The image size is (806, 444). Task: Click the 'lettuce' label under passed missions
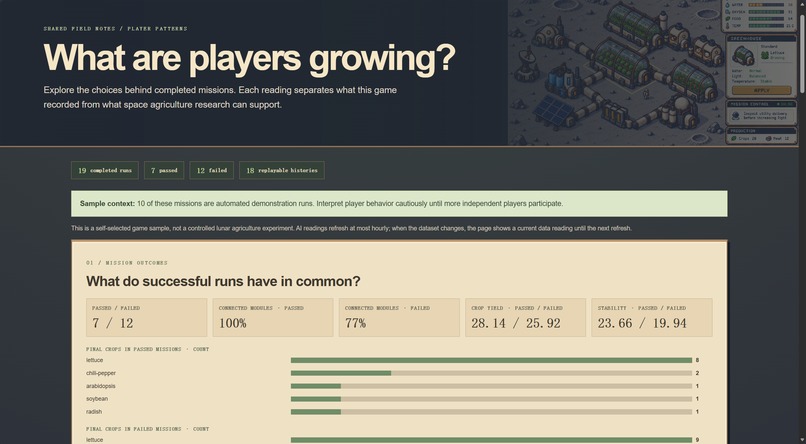[x=95, y=360]
